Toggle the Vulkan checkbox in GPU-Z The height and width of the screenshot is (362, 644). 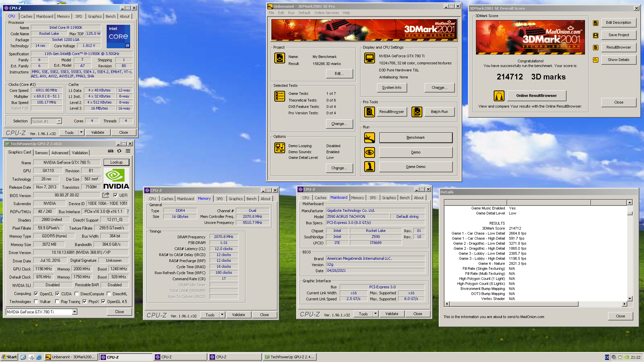(x=36, y=302)
